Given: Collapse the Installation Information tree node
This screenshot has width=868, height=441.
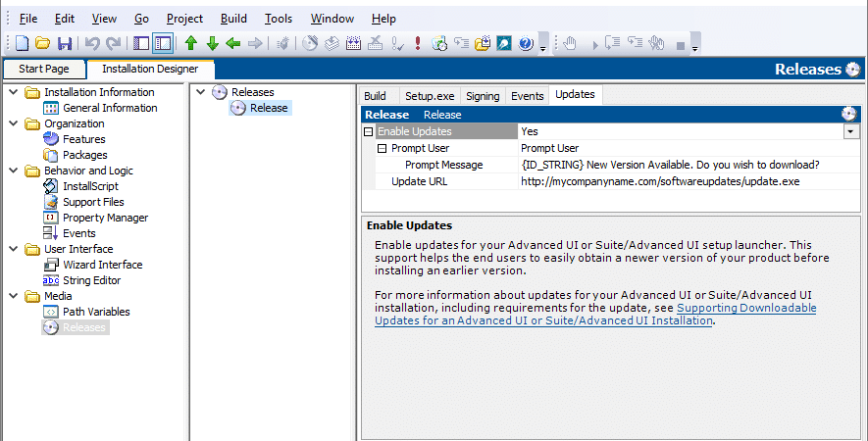Looking at the screenshot, I should 14,92.
